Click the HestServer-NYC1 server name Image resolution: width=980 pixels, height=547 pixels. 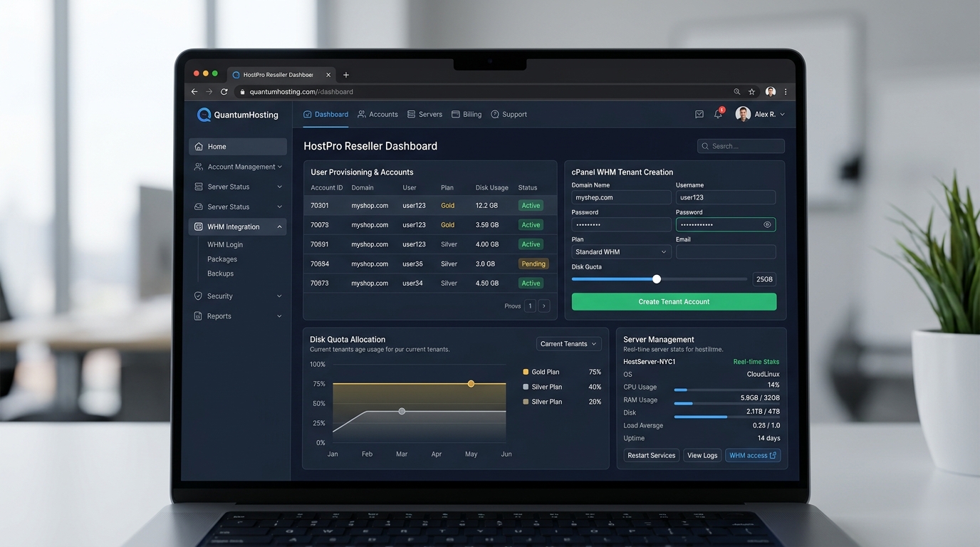point(650,362)
